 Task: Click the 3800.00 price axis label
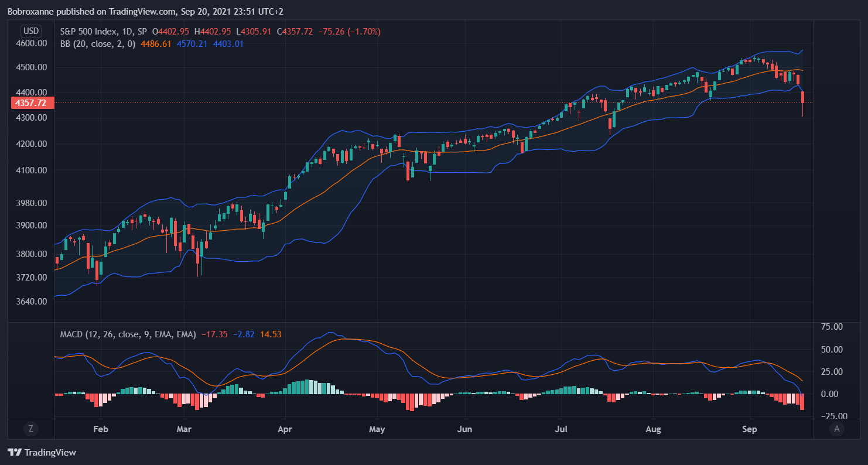(31, 254)
